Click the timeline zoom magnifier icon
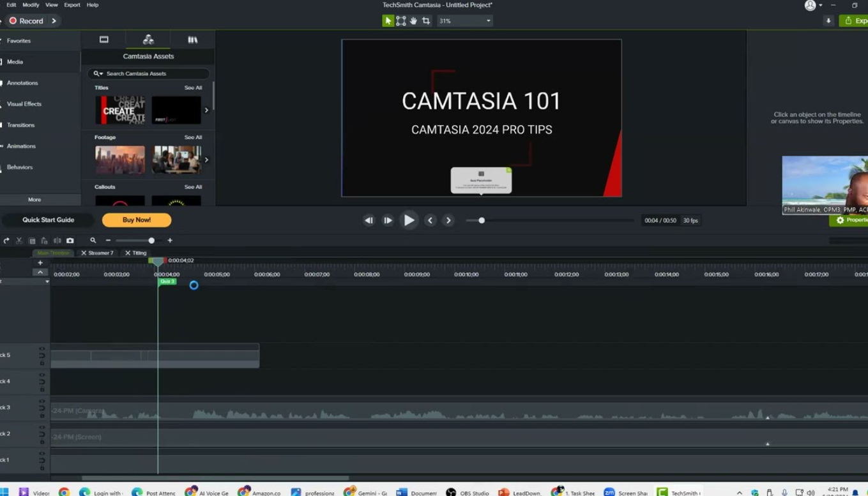This screenshot has width=868, height=496. [93, 241]
